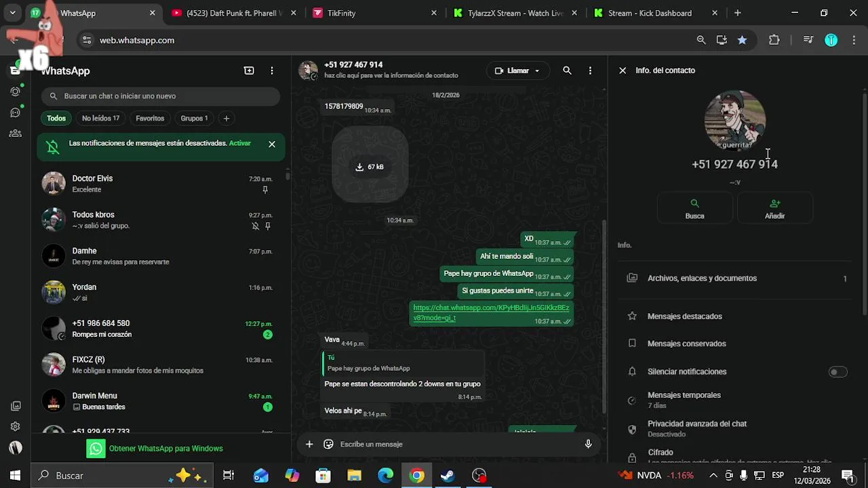Open Privacidad avanzada del chat
This screenshot has height=488, width=868.
coord(736,428)
